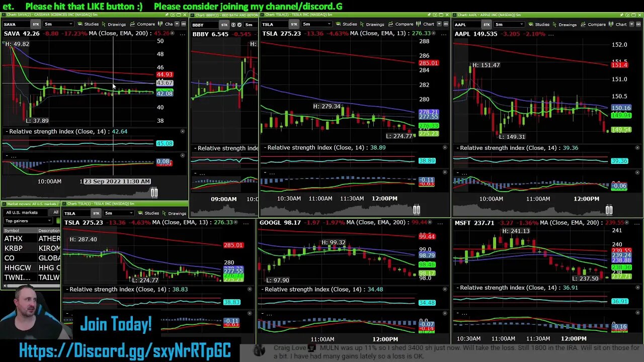Close the RSI panel in the GOOGL chart
The height and width of the screenshot is (362, 644).
coord(445,289)
